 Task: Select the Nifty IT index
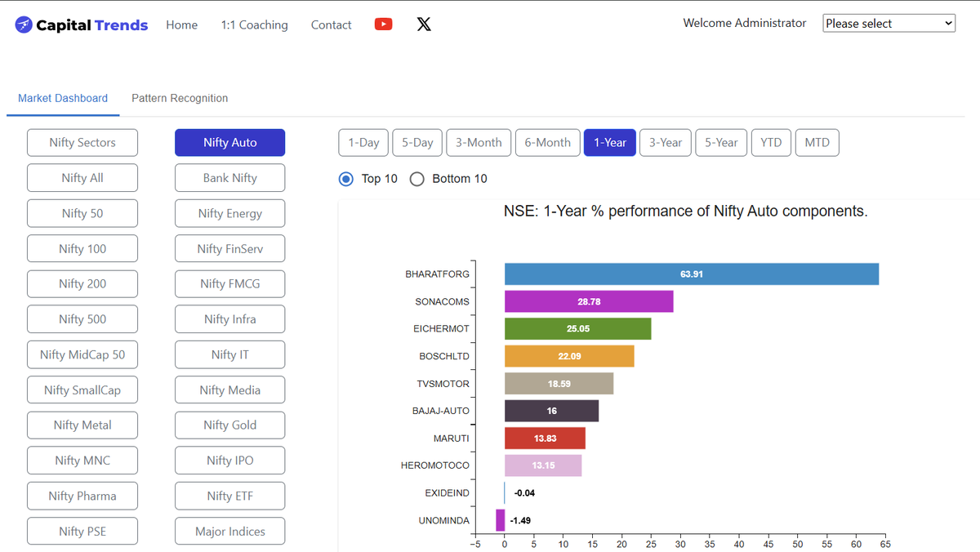click(229, 354)
